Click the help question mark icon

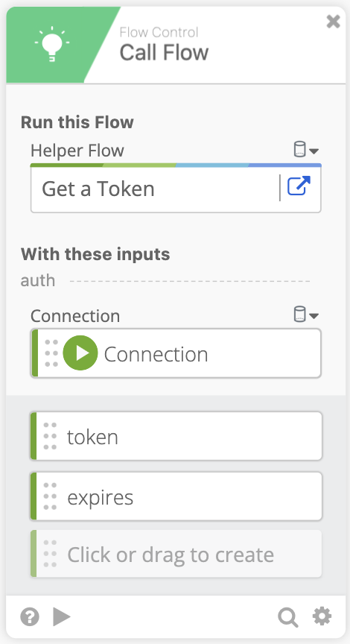click(30, 616)
